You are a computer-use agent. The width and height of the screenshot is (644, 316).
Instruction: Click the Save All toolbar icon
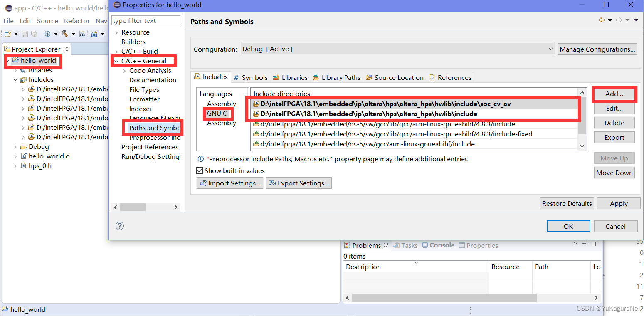coord(34,34)
